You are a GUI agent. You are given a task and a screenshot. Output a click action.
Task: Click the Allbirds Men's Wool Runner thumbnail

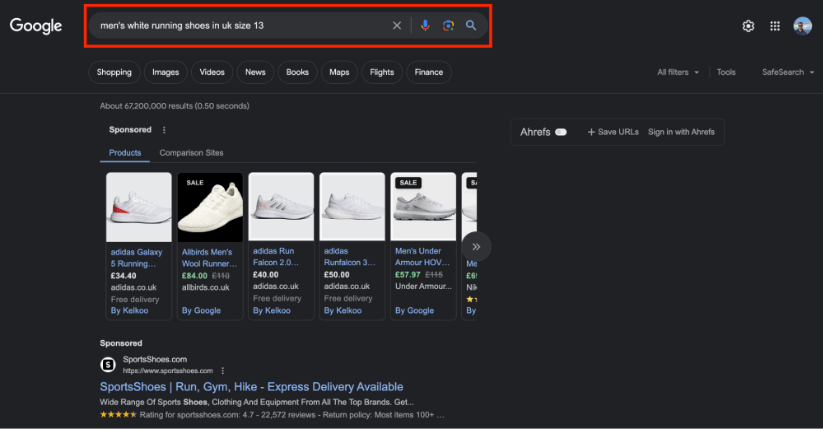click(210, 207)
